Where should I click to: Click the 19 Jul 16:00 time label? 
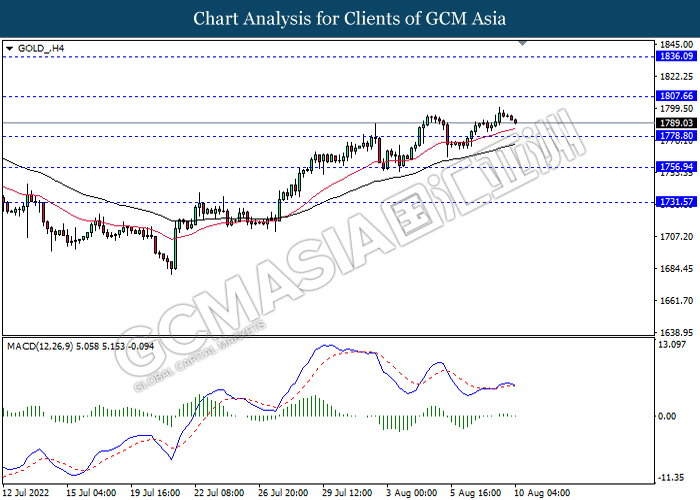155,493
